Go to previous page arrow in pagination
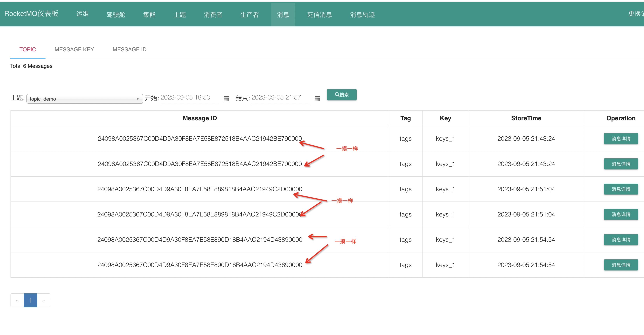 click(17, 301)
